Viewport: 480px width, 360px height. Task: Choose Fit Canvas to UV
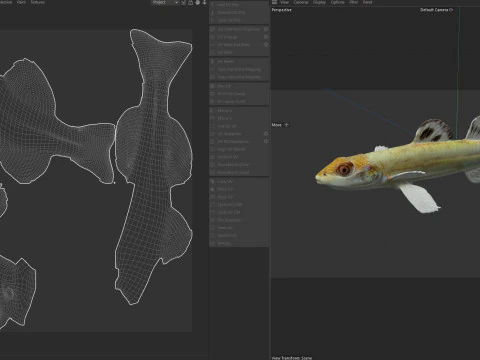[239, 101]
